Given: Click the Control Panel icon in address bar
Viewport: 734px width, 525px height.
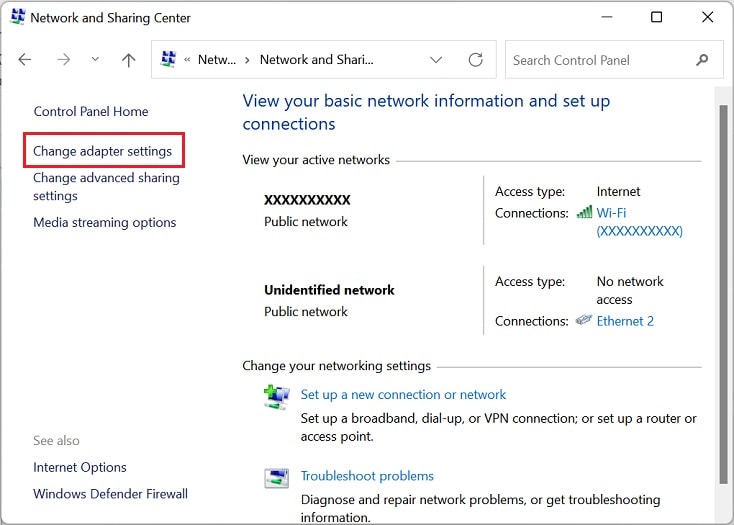Looking at the screenshot, I should tap(169, 59).
